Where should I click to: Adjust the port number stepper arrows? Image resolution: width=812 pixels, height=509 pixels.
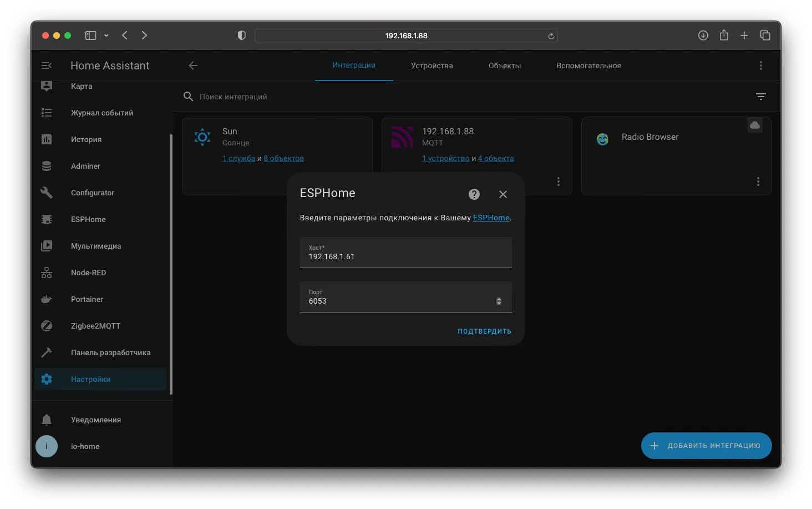click(x=499, y=301)
